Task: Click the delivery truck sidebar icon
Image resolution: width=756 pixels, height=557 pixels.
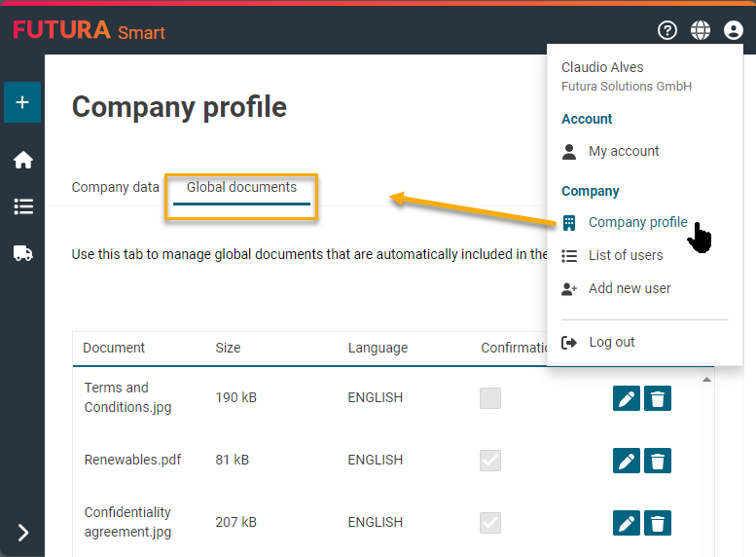Action: pyautogui.click(x=22, y=253)
